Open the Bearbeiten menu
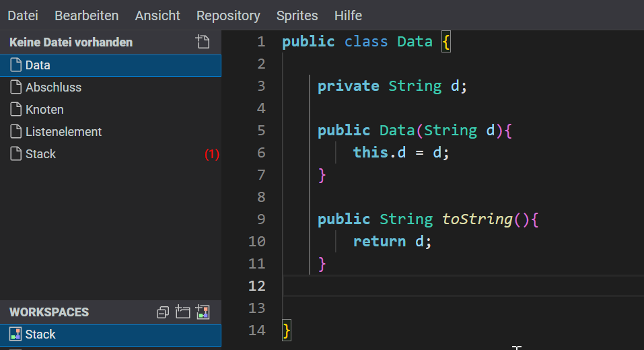The height and width of the screenshot is (350, 644). pos(86,15)
